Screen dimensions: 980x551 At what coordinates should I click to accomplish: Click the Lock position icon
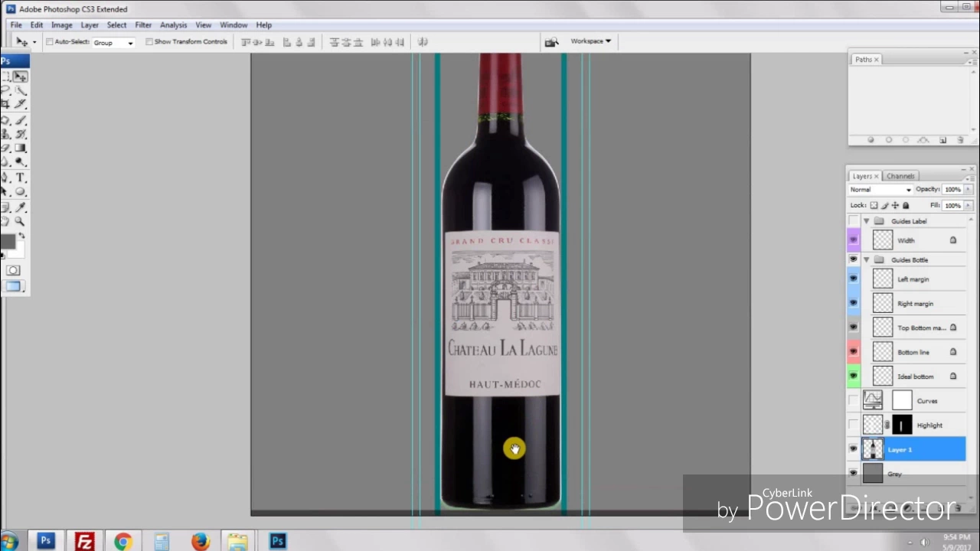click(x=895, y=205)
